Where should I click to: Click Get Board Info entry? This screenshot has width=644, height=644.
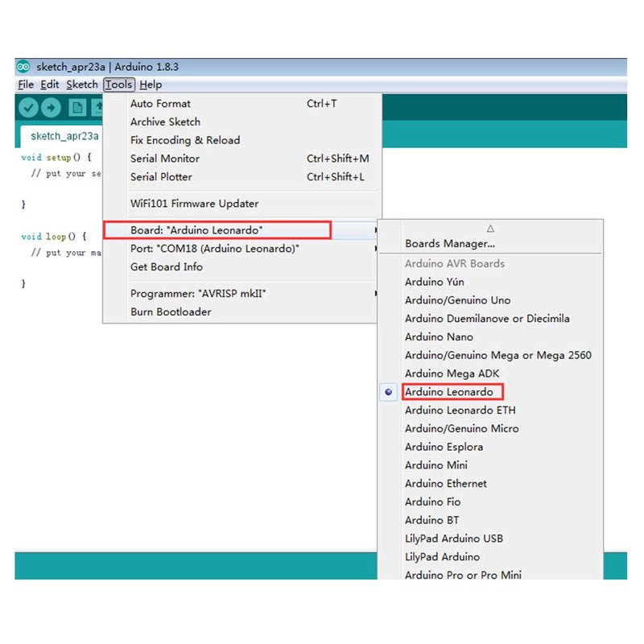coord(240,267)
